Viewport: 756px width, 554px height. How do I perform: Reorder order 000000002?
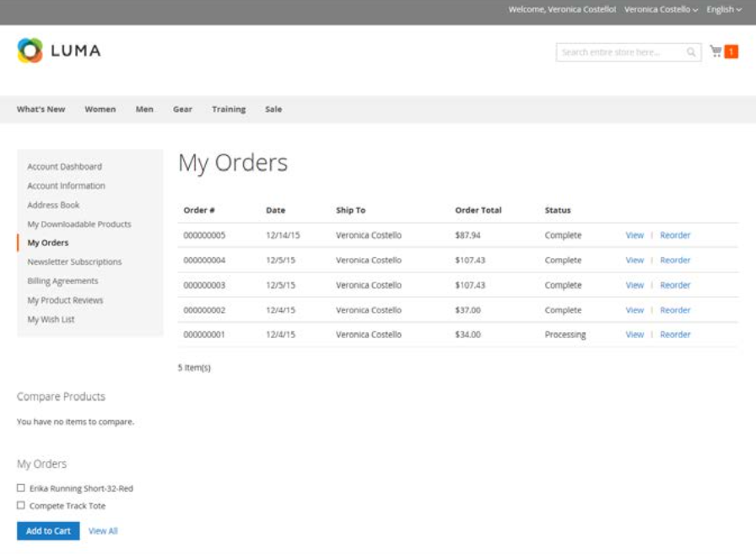pyautogui.click(x=675, y=310)
